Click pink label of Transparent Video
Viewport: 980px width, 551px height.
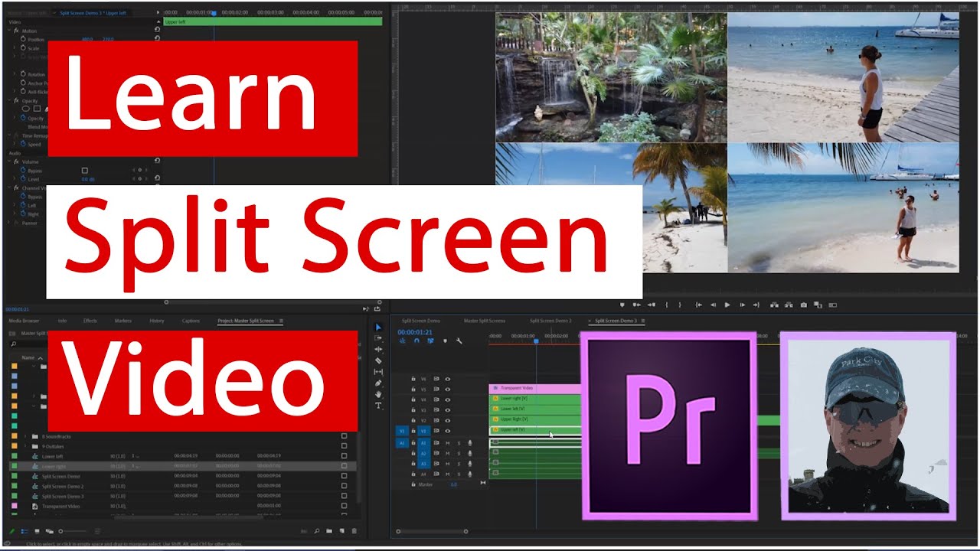coord(14,506)
